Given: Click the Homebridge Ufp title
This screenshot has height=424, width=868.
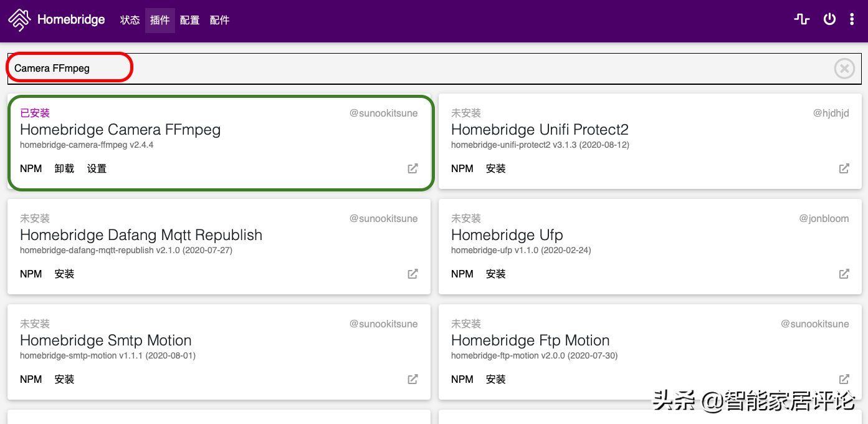Looking at the screenshot, I should (x=507, y=235).
